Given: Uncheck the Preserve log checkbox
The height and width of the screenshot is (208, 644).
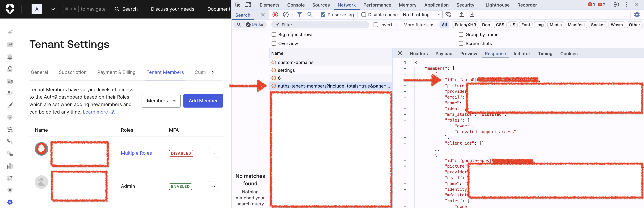Looking at the screenshot, I should point(323,15).
